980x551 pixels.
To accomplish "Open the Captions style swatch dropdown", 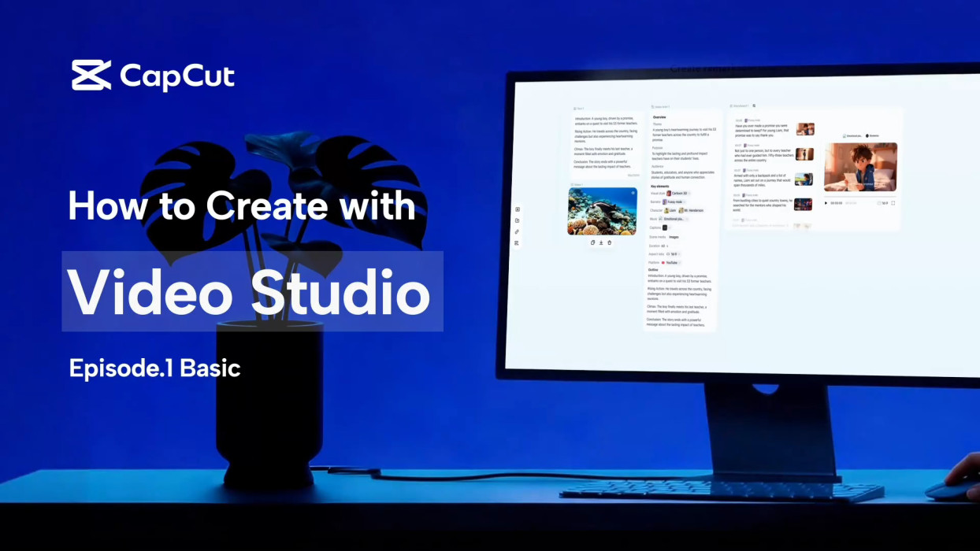I will [x=668, y=227].
